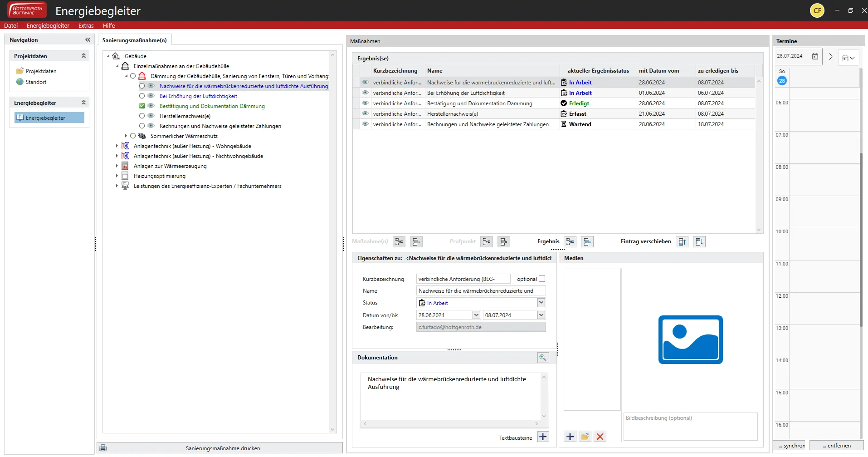Uncheck Bestätigung und Dokumentation Dämmung checkbox
The height and width of the screenshot is (457, 868).
(142, 106)
